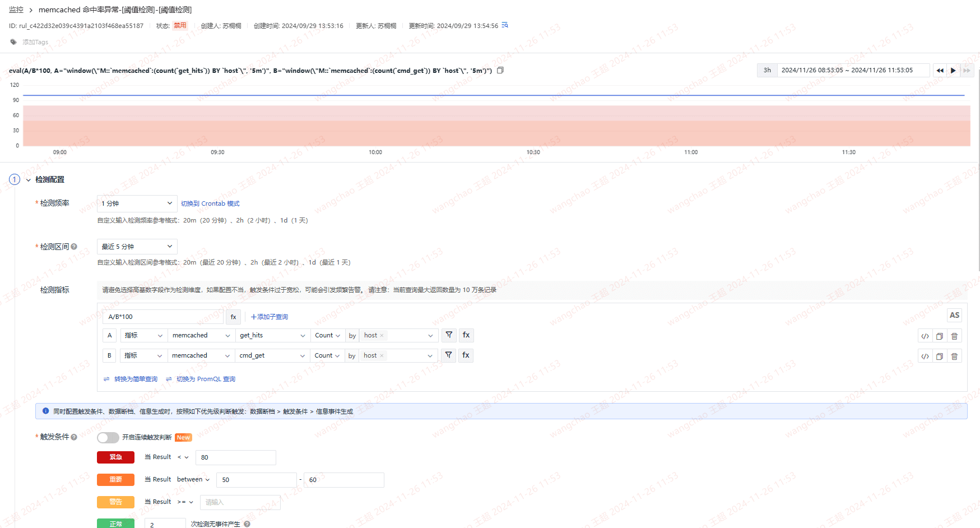Change the 紧急 operator dropdown
Image resolution: width=980 pixels, height=528 pixels.
coord(183,457)
